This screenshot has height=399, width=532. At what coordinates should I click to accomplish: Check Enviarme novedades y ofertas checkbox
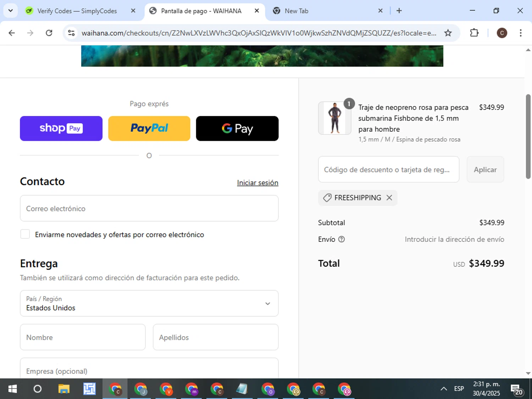point(25,234)
